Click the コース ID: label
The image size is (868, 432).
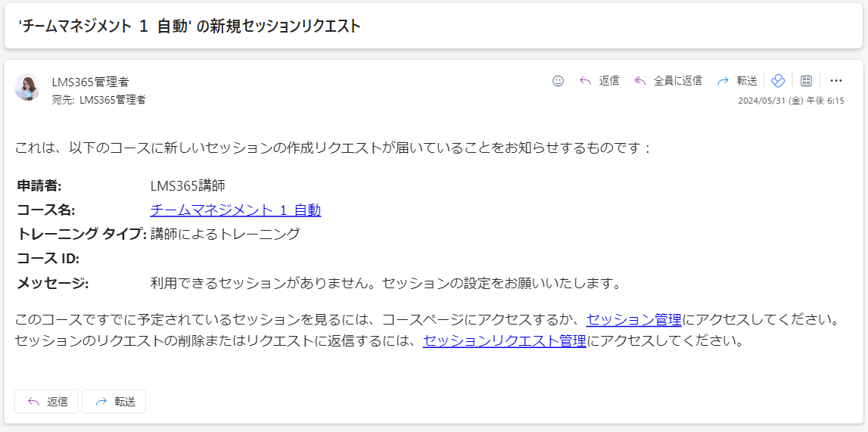(48, 258)
